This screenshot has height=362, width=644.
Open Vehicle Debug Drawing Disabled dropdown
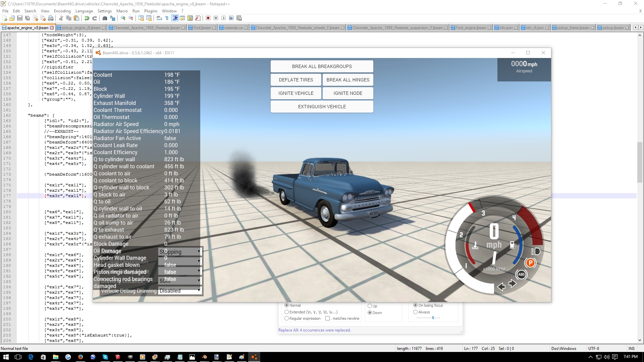pos(180,291)
